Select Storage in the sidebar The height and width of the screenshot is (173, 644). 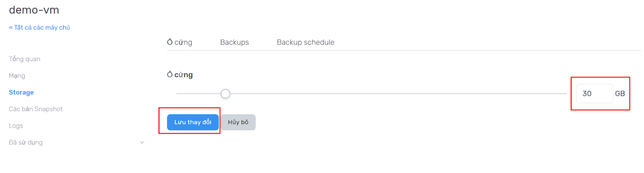coord(21,92)
